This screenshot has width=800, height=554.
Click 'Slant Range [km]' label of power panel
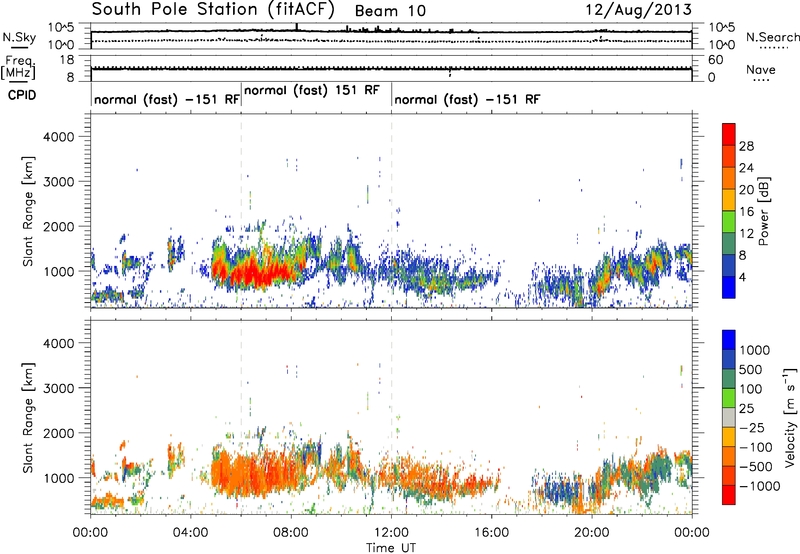coord(28,212)
